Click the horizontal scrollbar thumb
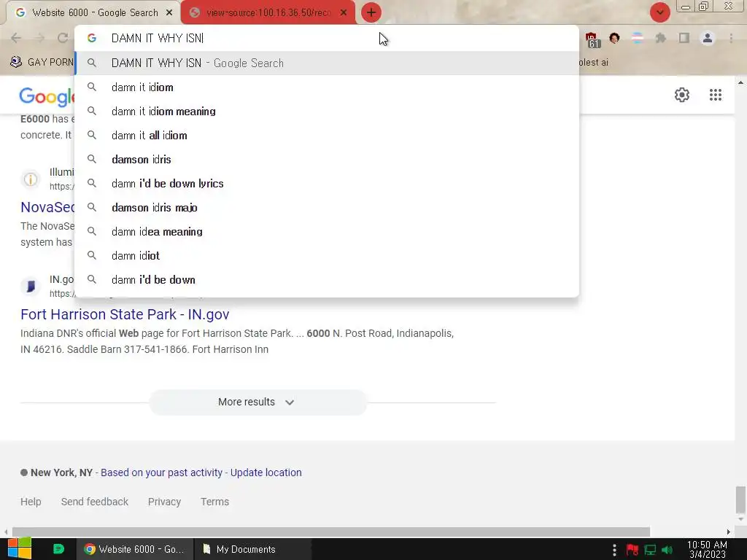747x560 pixels. coord(331,532)
